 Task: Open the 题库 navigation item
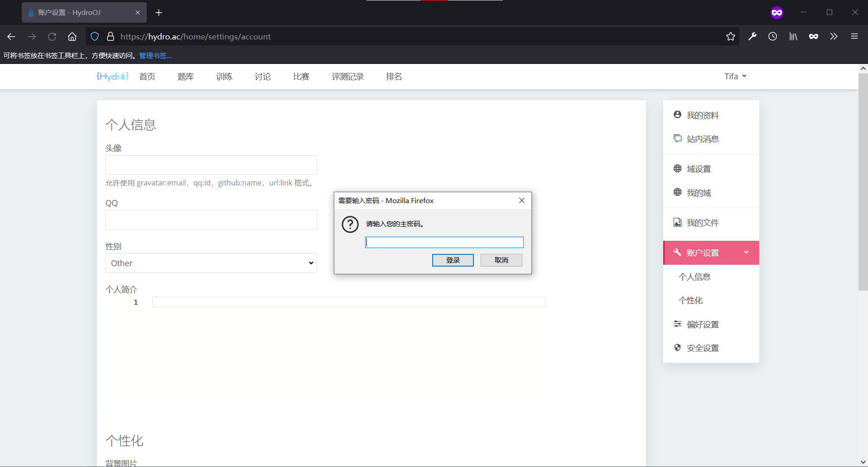(186, 77)
